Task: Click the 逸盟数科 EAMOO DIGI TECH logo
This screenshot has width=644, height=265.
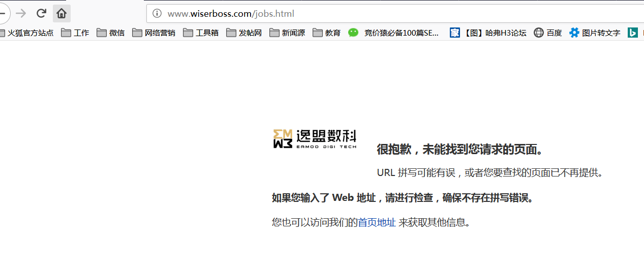Action: coord(315,139)
